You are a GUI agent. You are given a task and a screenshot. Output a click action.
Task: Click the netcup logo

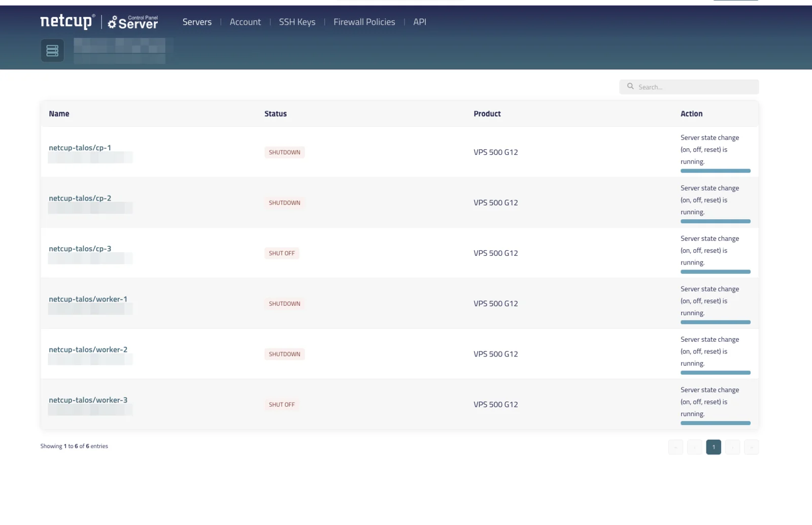click(67, 21)
